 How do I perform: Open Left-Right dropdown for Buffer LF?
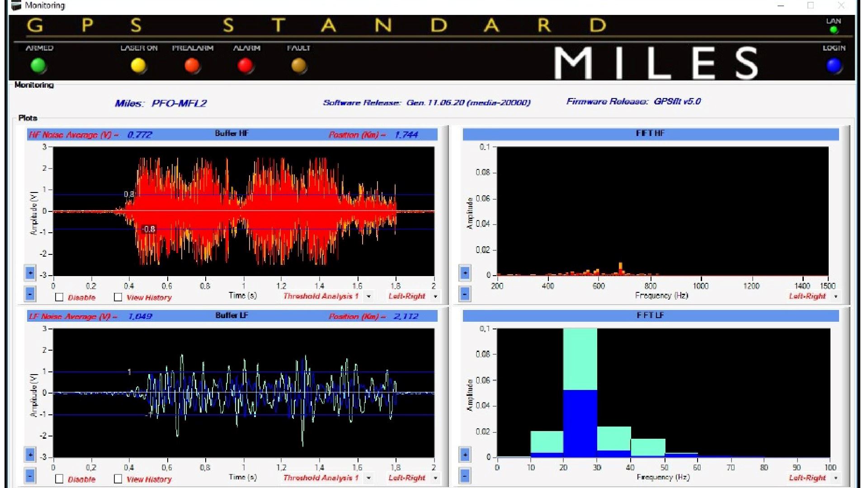click(435, 478)
